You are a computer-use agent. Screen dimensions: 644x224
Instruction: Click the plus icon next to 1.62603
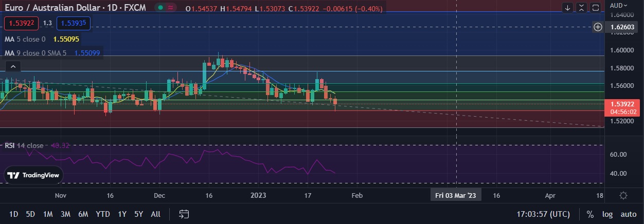(x=598, y=27)
